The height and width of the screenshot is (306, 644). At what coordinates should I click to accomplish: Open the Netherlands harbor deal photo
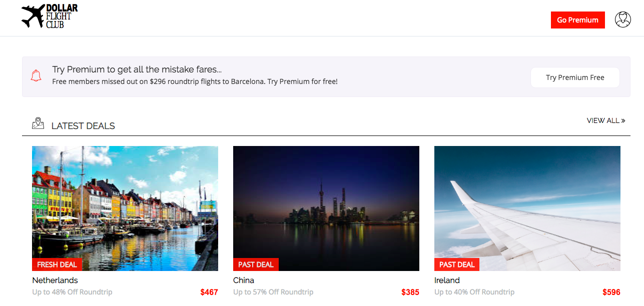point(125,208)
